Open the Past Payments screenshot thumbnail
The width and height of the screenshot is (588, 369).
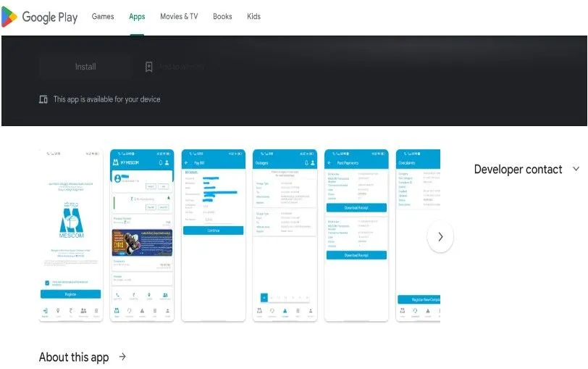[x=356, y=236]
